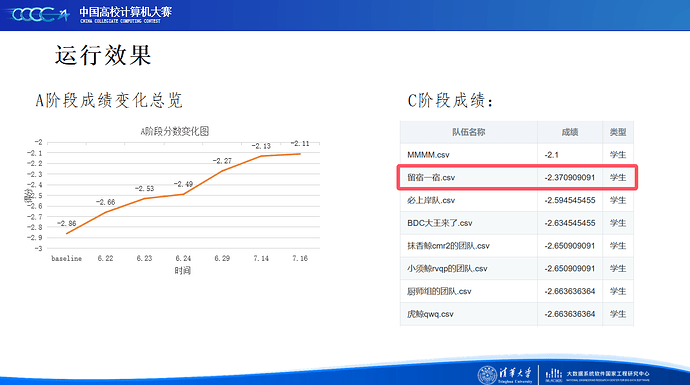Click the 队伍名称 column header

tap(469, 132)
